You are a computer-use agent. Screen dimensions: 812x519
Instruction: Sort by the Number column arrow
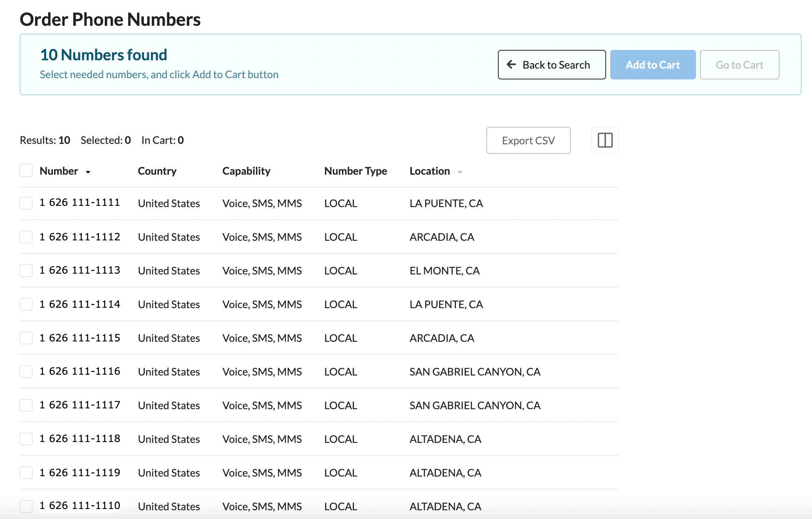pyautogui.click(x=88, y=172)
